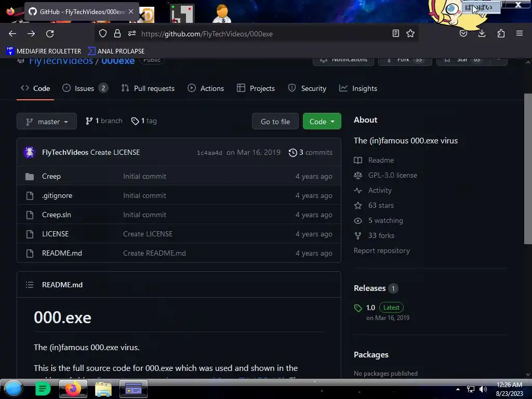Open the Create LICENSE commit message in commit header
Screen dimensions: 532x399
click(x=115, y=152)
